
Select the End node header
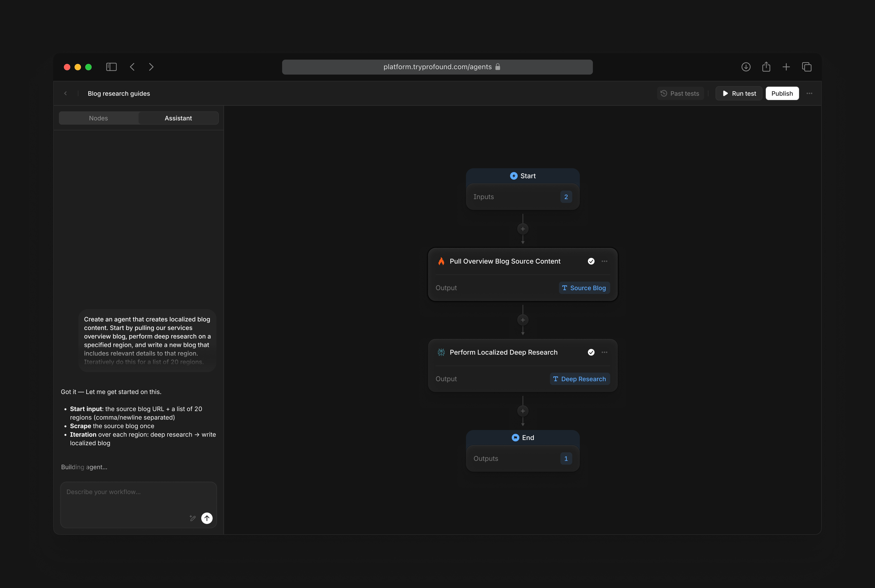[522, 438]
